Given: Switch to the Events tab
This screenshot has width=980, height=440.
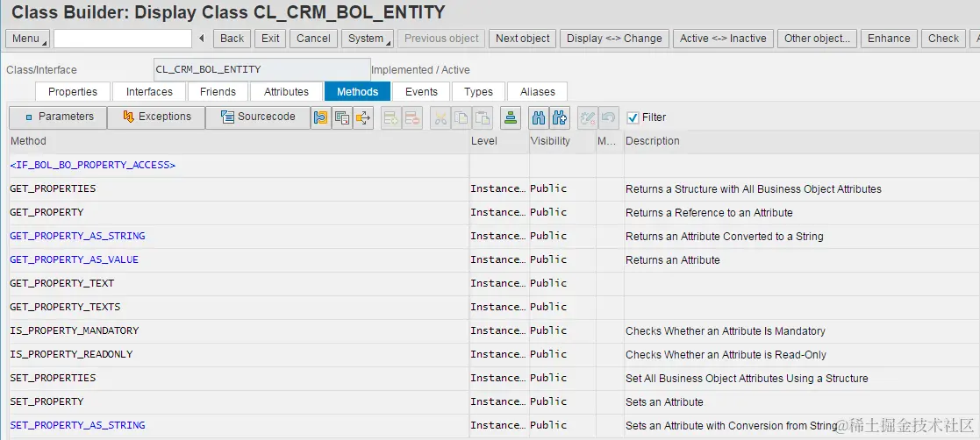Looking at the screenshot, I should [421, 92].
